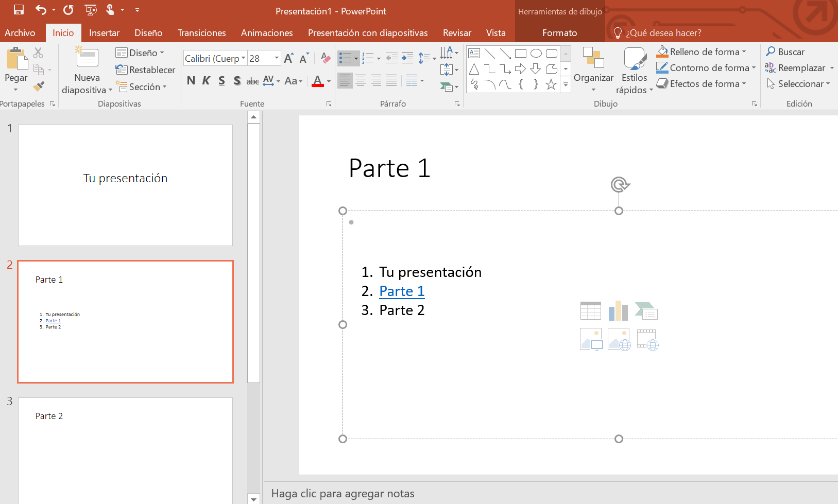The height and width of the screenshot is (504, 838).
Task: Save the presentation with floppy disk icon
Action: point(19,10)
